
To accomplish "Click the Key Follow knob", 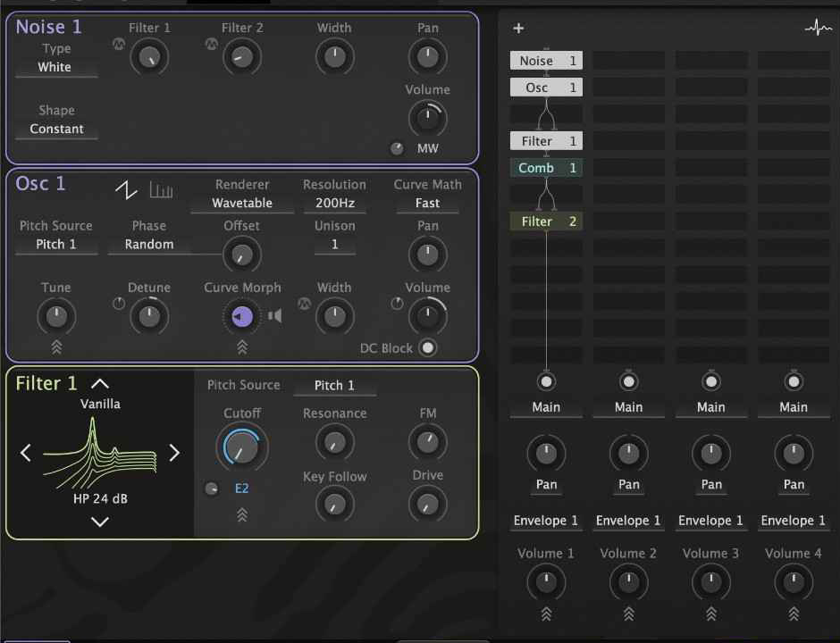I will coord(335,504).
